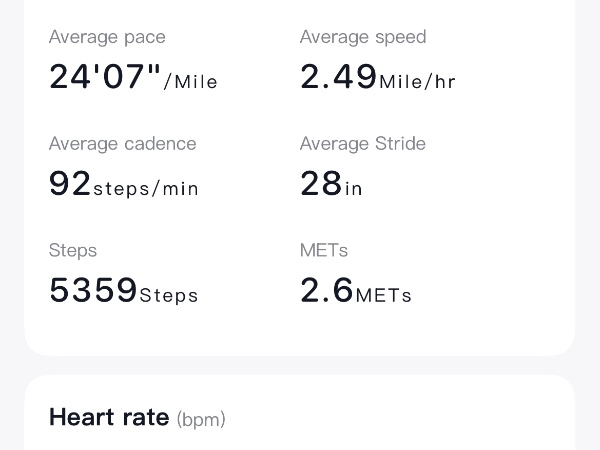Click the "in" stride unit
Viewport: 600px width, 450px height.
pos(354,189)
